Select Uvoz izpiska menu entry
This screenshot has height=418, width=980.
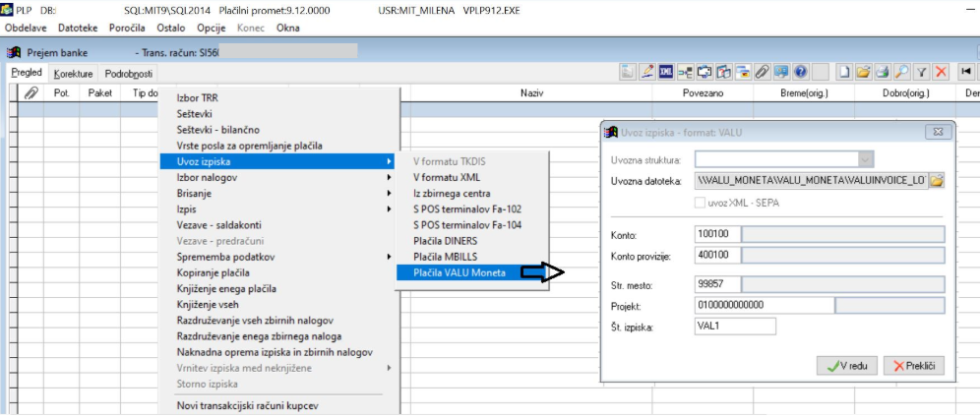point(278,162)
